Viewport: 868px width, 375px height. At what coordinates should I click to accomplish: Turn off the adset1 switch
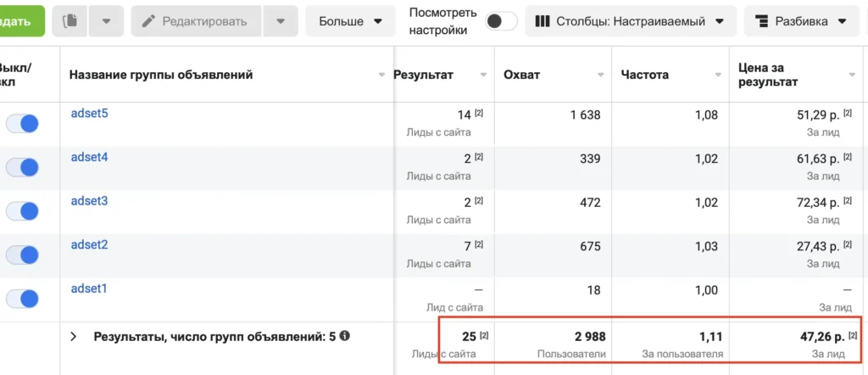tap(22, 299)
